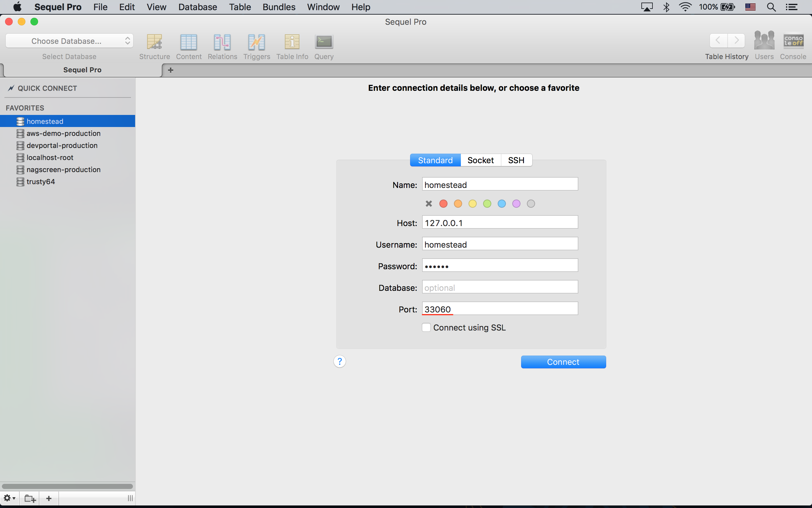The width and height of the screenshot is (812, 508).
Task: Add a new favorite connection
Action: pos(49,498)
